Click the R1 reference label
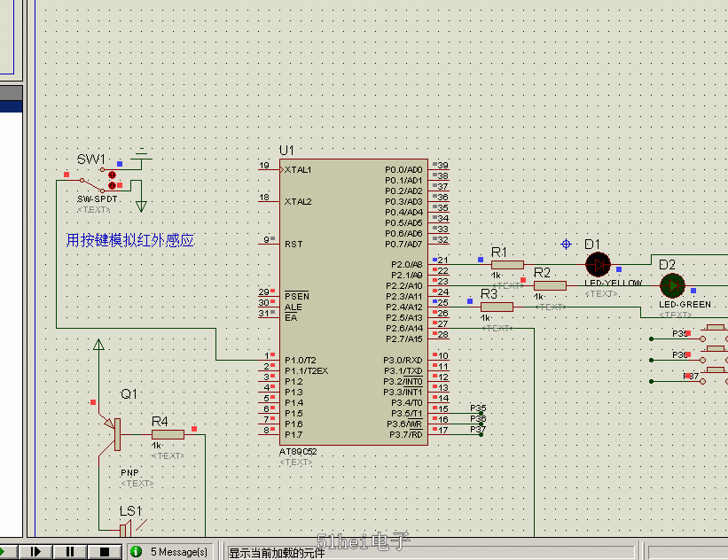Screen dimensions: 728x560 pyautogui.click(x=498, y=252)
